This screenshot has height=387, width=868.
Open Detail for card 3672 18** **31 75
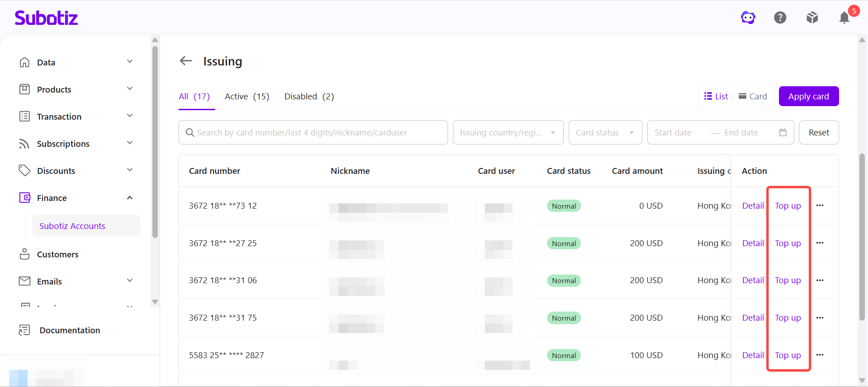[753, 318]
